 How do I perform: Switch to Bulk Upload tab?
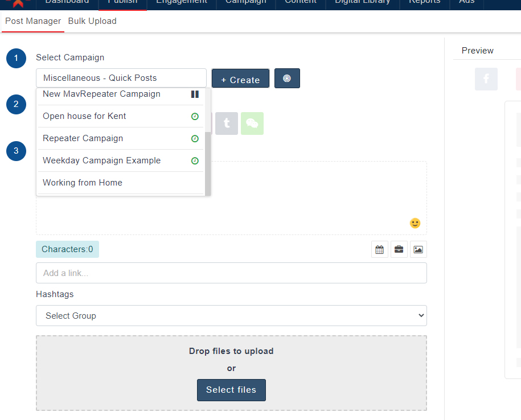pos(92,21)
